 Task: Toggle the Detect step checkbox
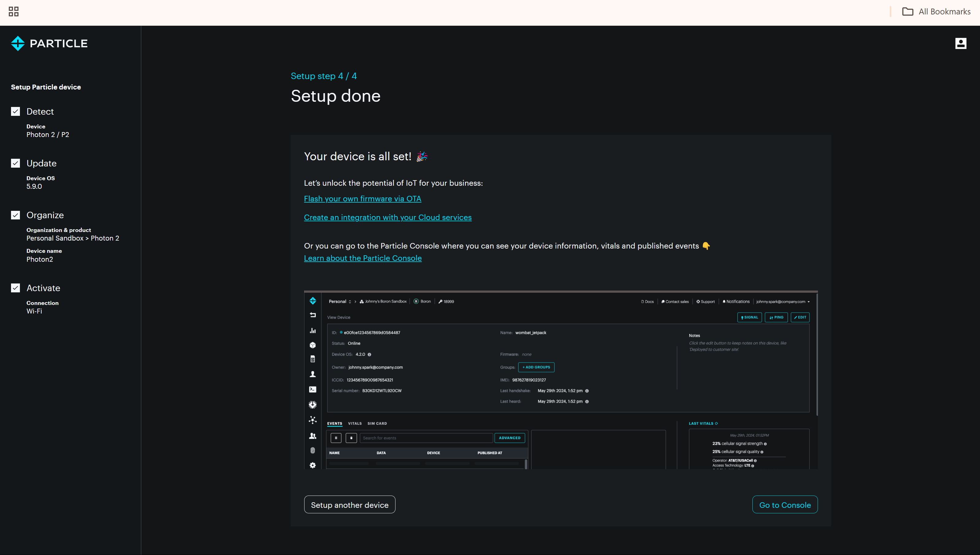15,111
